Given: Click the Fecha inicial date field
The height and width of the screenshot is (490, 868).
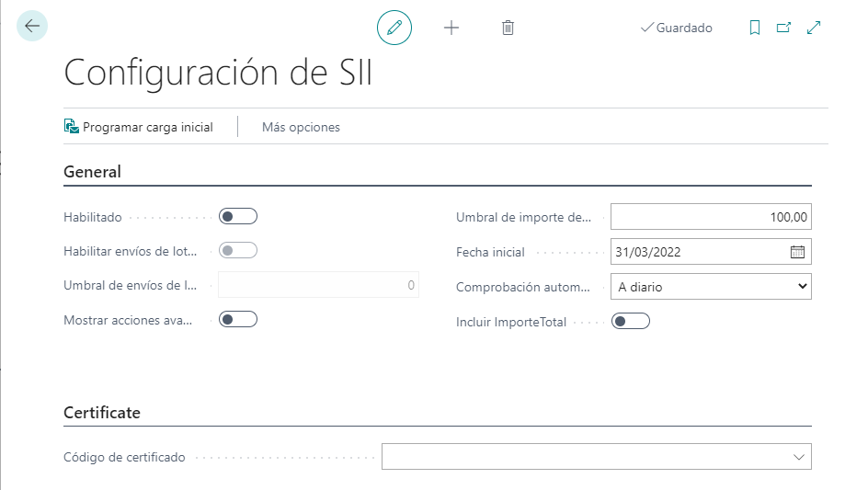Looking at the screenshot, I should [699, 252].
